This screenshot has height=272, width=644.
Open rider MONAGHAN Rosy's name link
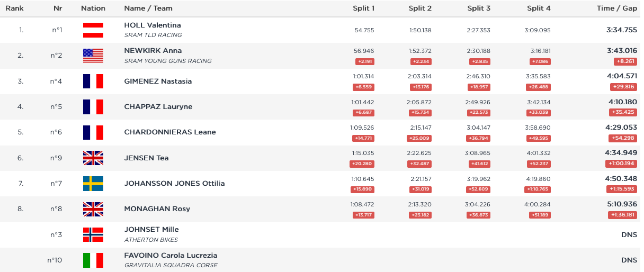(157, 208)
